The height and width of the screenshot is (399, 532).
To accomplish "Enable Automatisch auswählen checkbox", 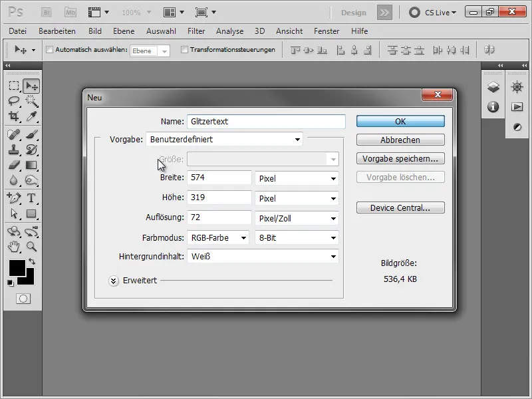I will pos(49,49).
